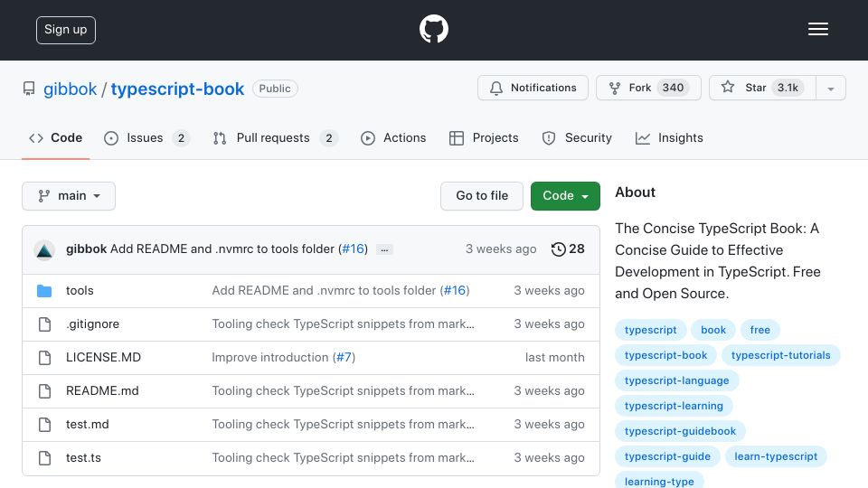Open the main branch selector dropdown

[69, 196]
